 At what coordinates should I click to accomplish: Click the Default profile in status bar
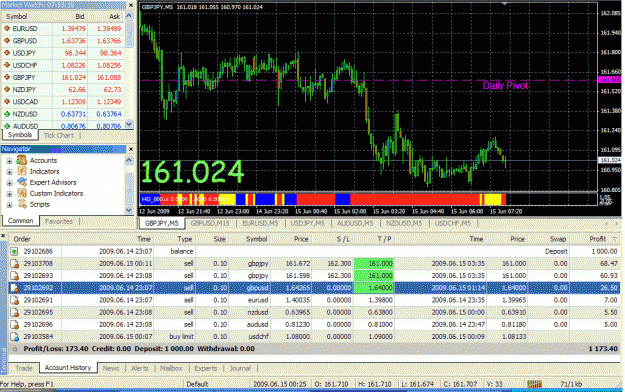click(197, 384)
